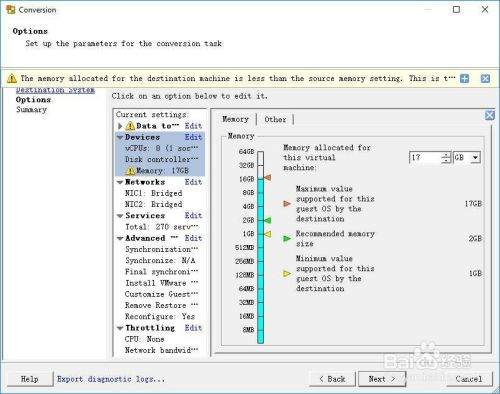Select the vCPUs: 8 row
The width and height of the screenshot is (500, 394).
tap(160, 148)
